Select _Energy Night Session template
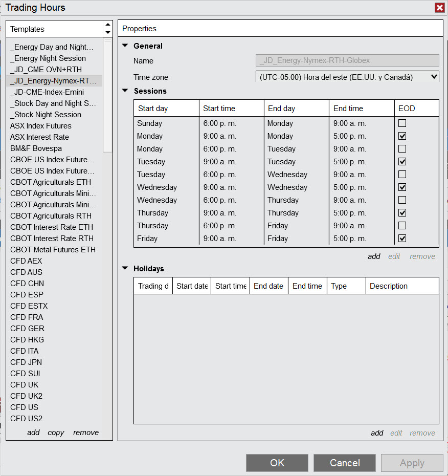 (x=54, y=58)
